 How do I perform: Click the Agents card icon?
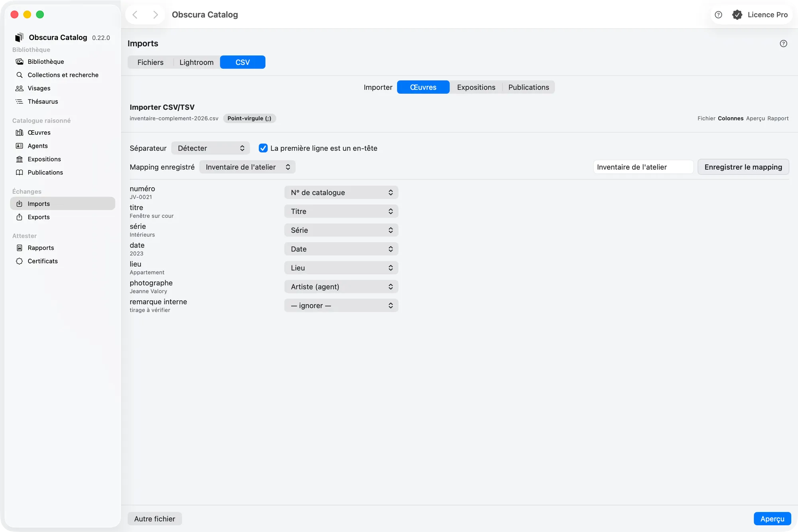coord(19,146)
